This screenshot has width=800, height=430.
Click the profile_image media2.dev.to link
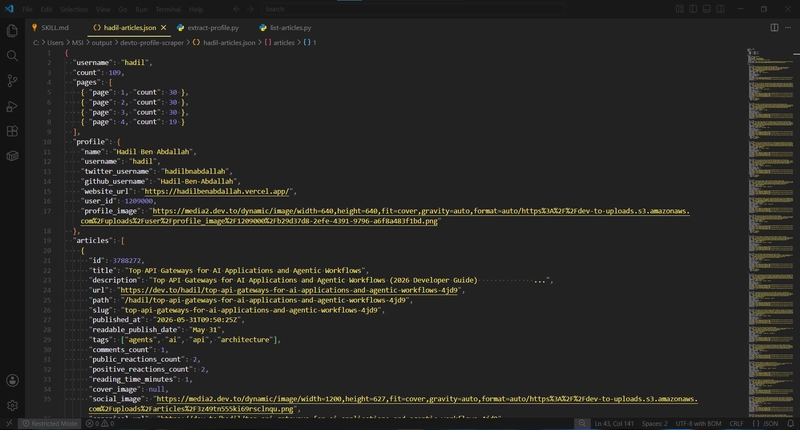pos(385,216)
